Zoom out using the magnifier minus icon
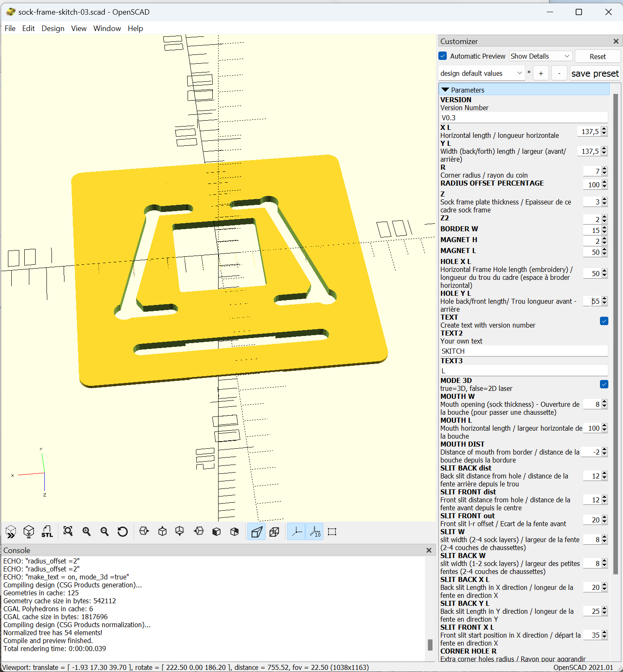Screen dimensions: 623x672 104,532
